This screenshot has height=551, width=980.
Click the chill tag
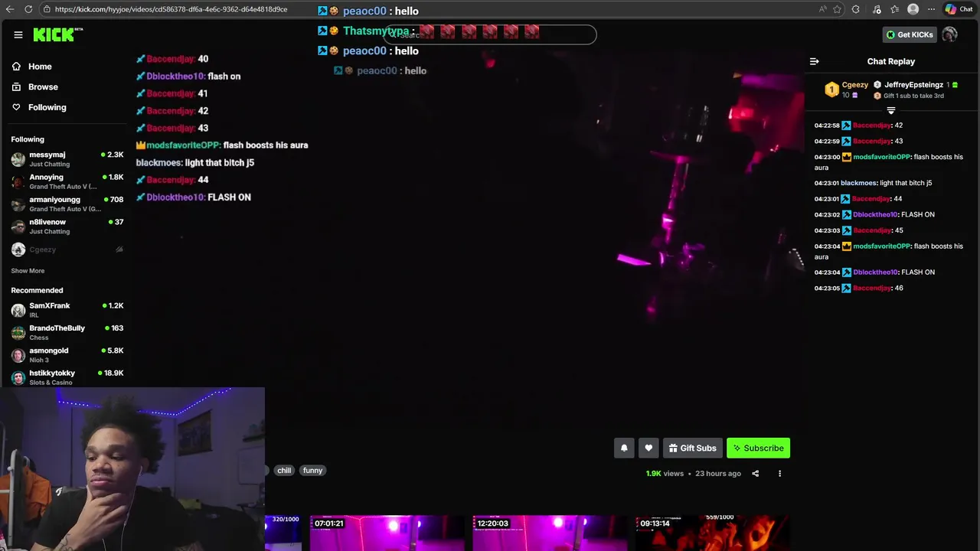pyautogui.click(x=284, y=471)
